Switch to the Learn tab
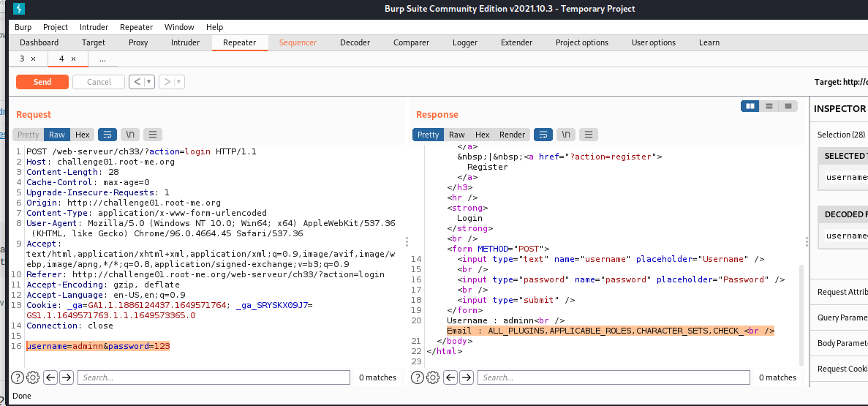Screen dimensions: 868x406 coord(709,42)
